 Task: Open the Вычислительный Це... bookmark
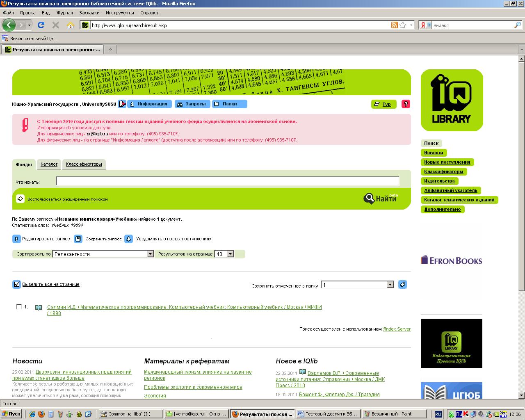[x=29, y=39]
